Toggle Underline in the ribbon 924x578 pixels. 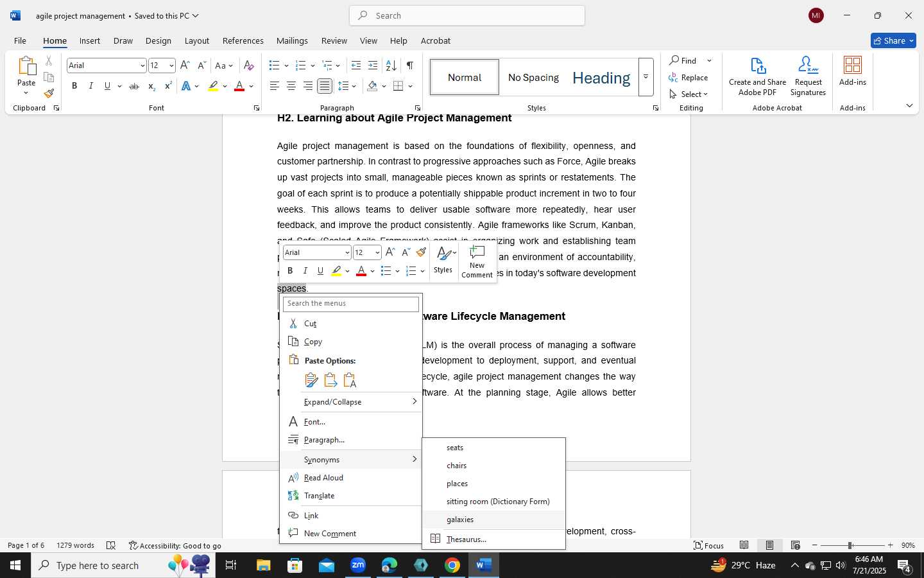[107, 86]
